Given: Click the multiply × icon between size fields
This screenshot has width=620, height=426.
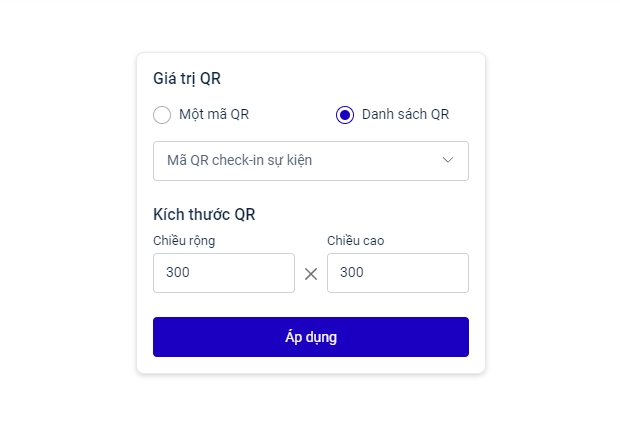Looking at the screenshot, I should tap(311, 274).
